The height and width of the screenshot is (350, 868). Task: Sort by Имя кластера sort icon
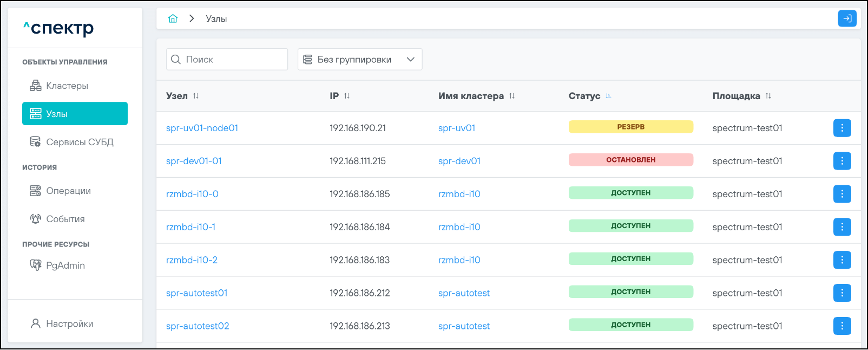[512, 96]
